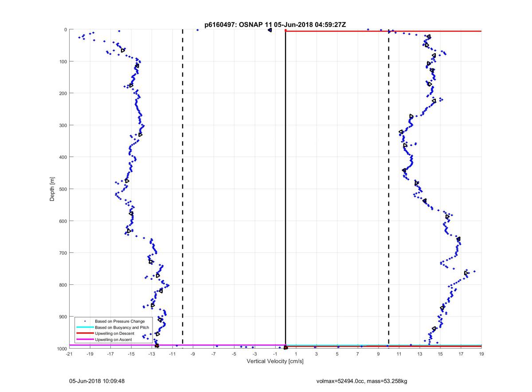
Task: Click the timestamp '05-Jun-2018 10:09:48'
Action: (97, 381)
